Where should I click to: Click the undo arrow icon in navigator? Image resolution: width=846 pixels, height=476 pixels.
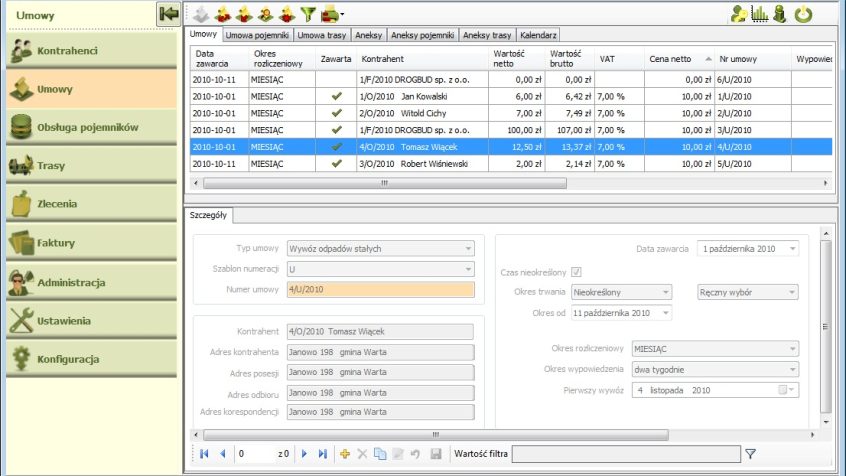point(415,454)
